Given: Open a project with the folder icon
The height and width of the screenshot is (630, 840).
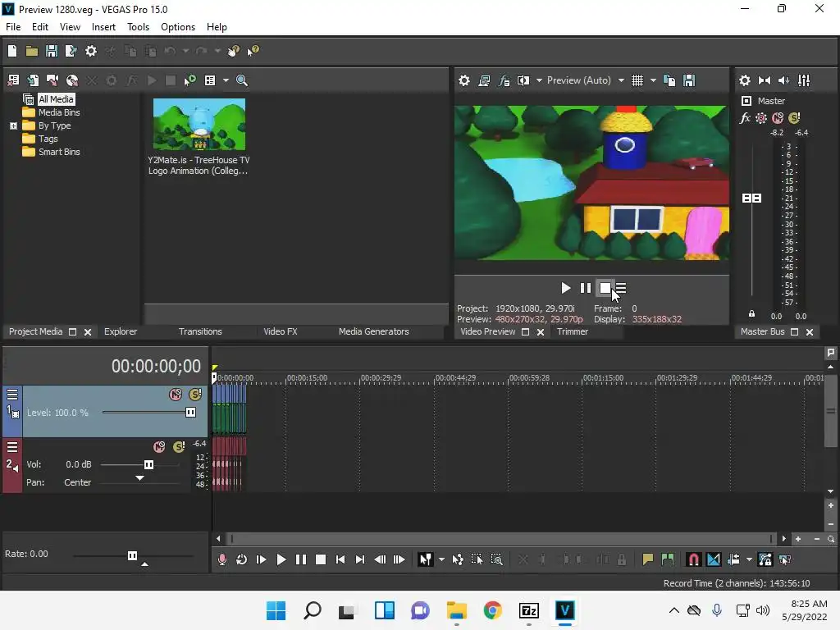Looking at the screenshot, I should pos(32,51).
